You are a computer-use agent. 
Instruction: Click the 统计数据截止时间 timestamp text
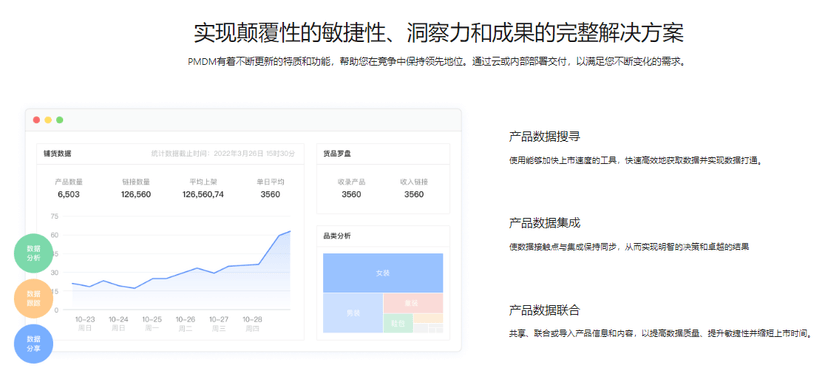223,154
